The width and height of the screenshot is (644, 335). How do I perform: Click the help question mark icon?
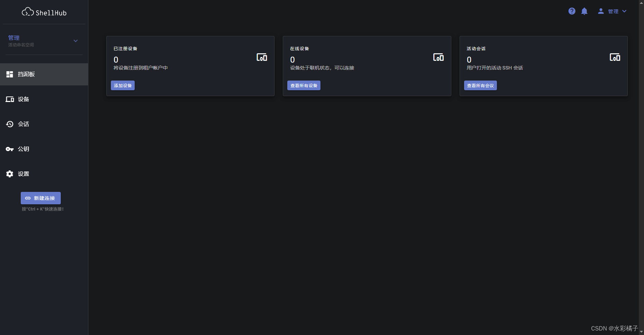571,11
